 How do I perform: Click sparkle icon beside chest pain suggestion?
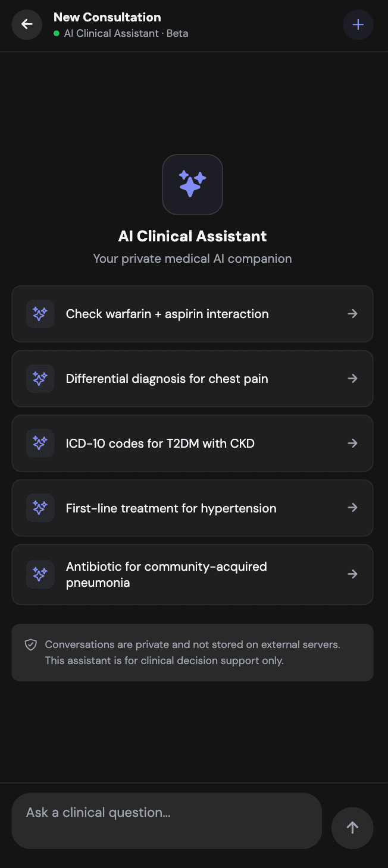pos(40,379)
